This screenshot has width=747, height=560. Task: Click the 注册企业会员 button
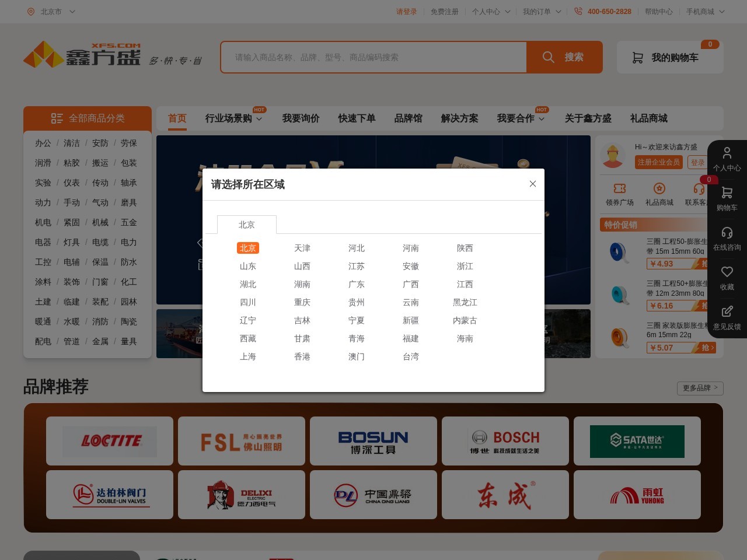click(659, 162)
